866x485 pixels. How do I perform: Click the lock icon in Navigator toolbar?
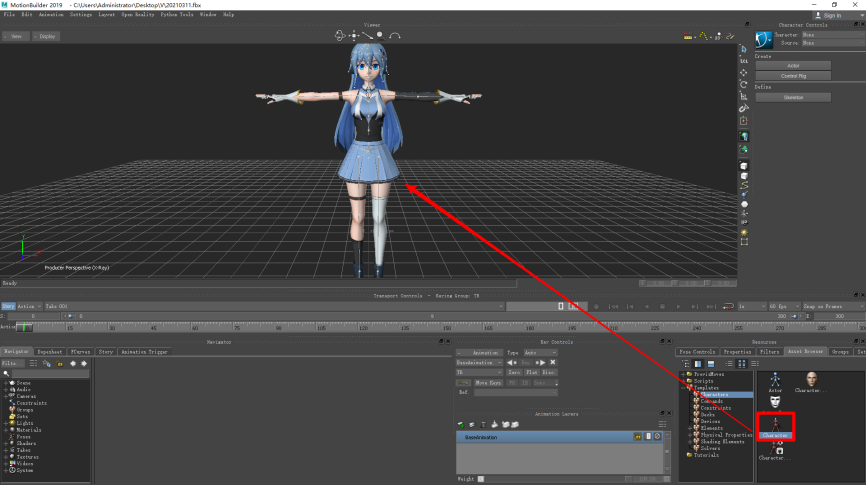[x=60, y=363]
